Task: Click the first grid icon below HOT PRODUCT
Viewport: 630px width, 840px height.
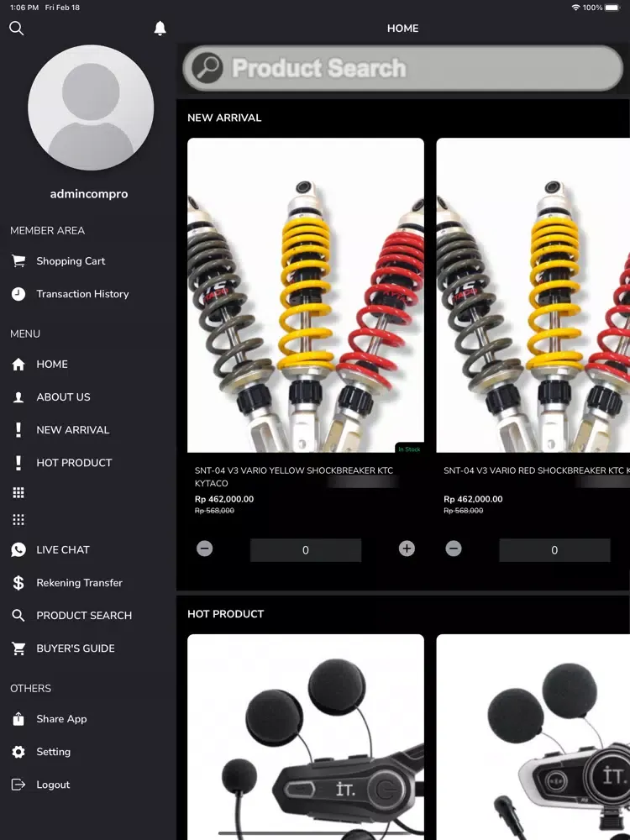Action: pos(18,493)
